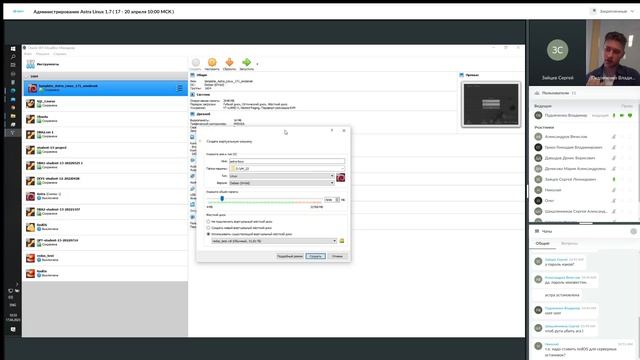
Task: Open the Type dropdown in create dialog
Action: click(x=282, y=176)
